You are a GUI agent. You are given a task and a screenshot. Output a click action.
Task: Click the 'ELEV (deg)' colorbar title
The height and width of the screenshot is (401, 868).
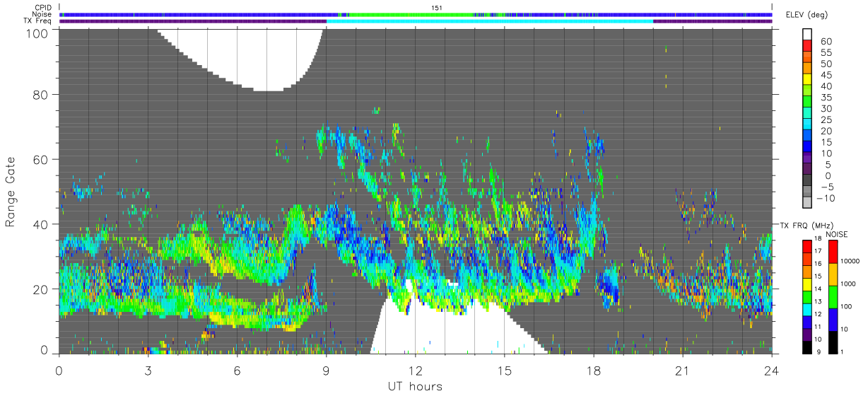point(807,15)
